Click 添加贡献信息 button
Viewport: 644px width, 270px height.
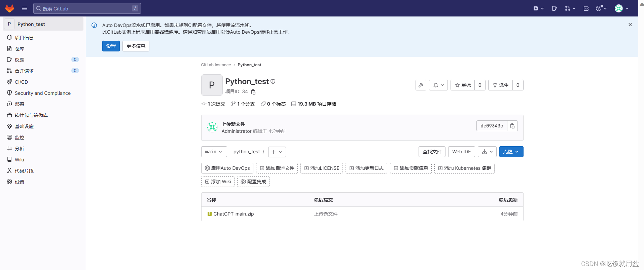(411, 168)
